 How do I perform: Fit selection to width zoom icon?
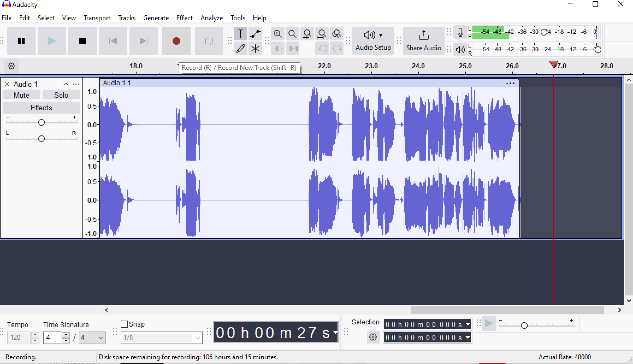click(x=307, y=34)
